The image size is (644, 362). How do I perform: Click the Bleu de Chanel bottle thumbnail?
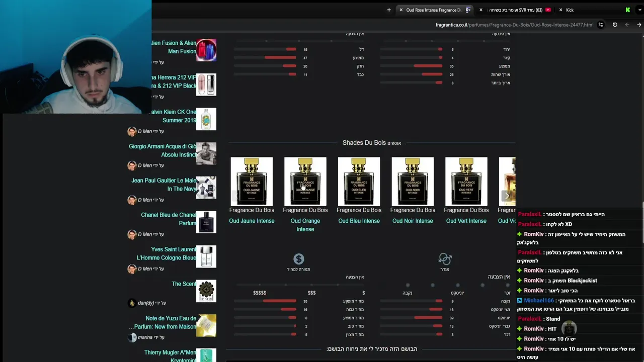click(x=206, y=222)
